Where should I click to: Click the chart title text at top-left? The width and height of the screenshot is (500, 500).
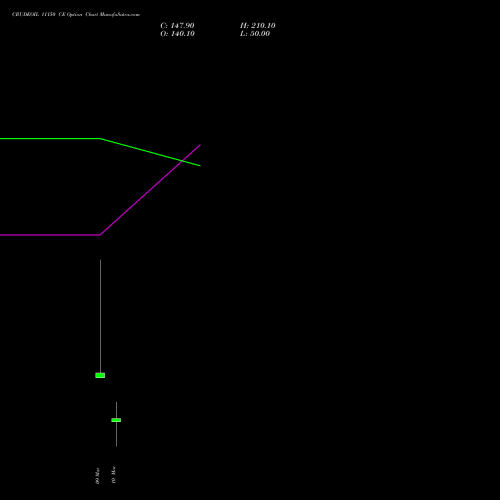click(76, 15)
